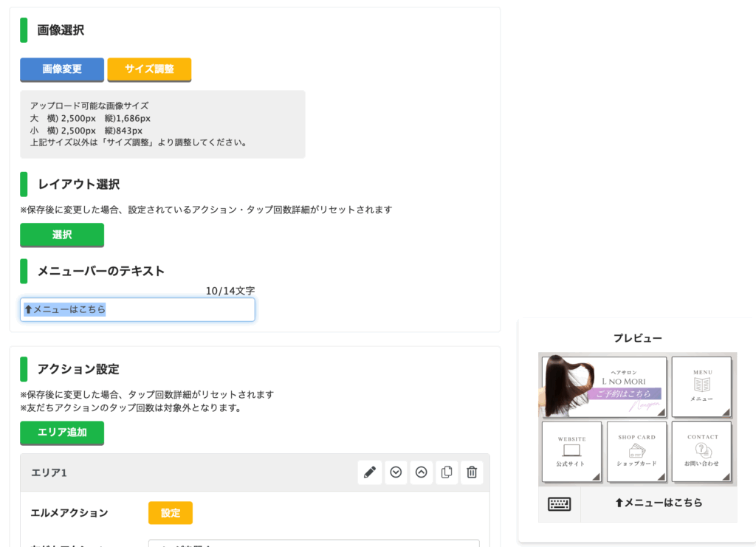Select the MENU メニュー tile in preview
The width and height of the screenshot is (756, 547).
[701, 387]
